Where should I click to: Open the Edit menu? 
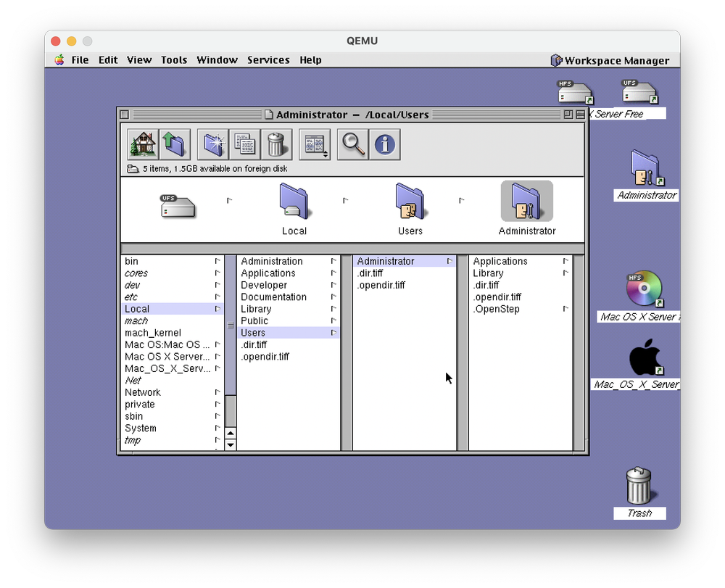click(x=108, y=60)
